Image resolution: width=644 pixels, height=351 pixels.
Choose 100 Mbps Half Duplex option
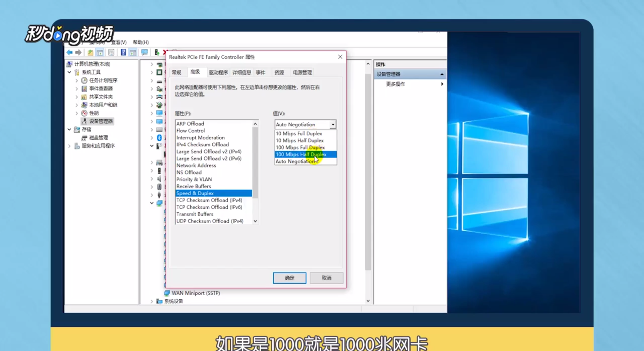click(306, 154)
